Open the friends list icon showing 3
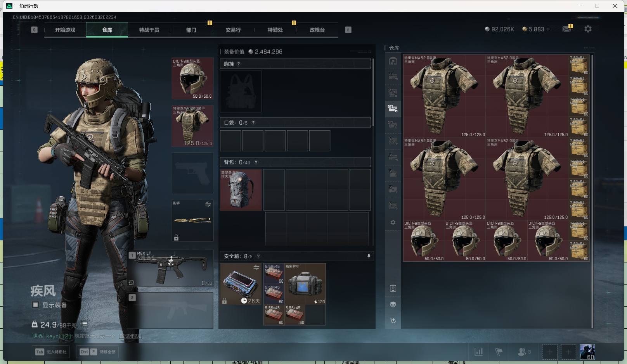Viewport: 627px width, 364px height. click(x=524, y=352)
